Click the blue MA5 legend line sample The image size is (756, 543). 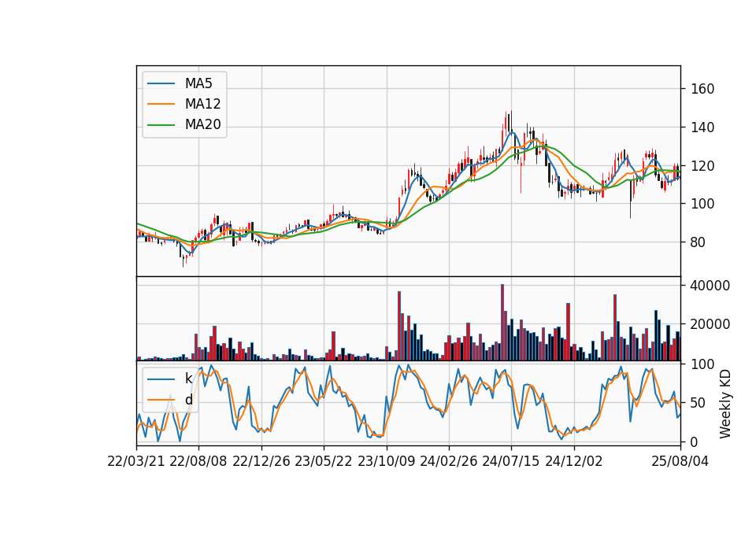(161, 84)
